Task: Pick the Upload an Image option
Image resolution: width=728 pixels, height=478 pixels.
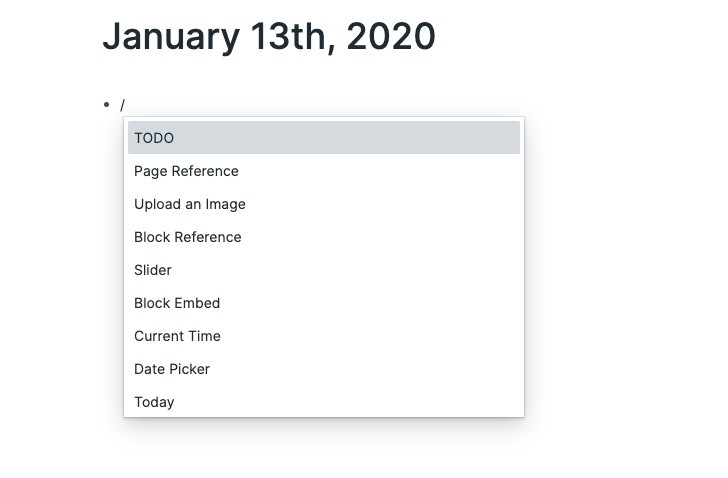Action: coord(190,204)
